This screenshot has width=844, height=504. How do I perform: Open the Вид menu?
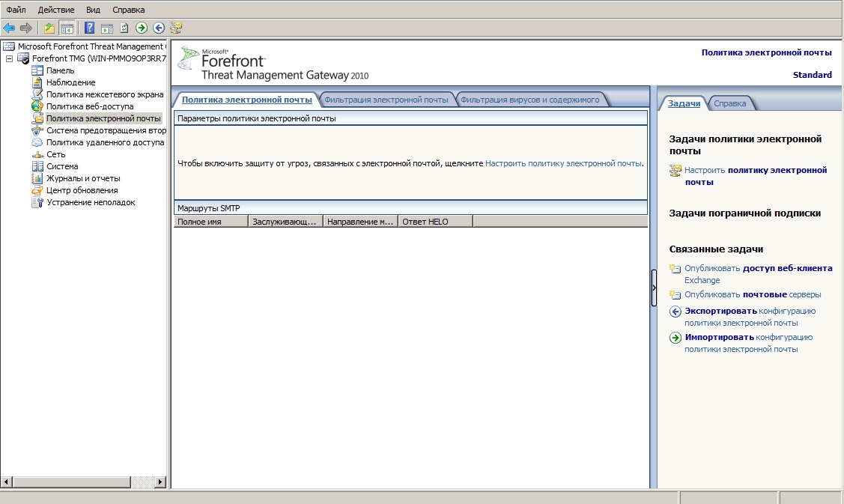[x=93, y=10]
